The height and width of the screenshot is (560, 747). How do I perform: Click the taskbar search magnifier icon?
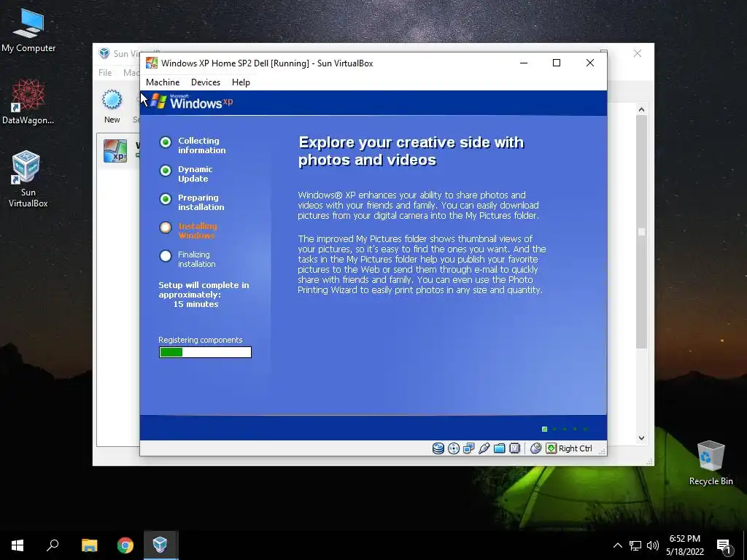coord(53,545)
